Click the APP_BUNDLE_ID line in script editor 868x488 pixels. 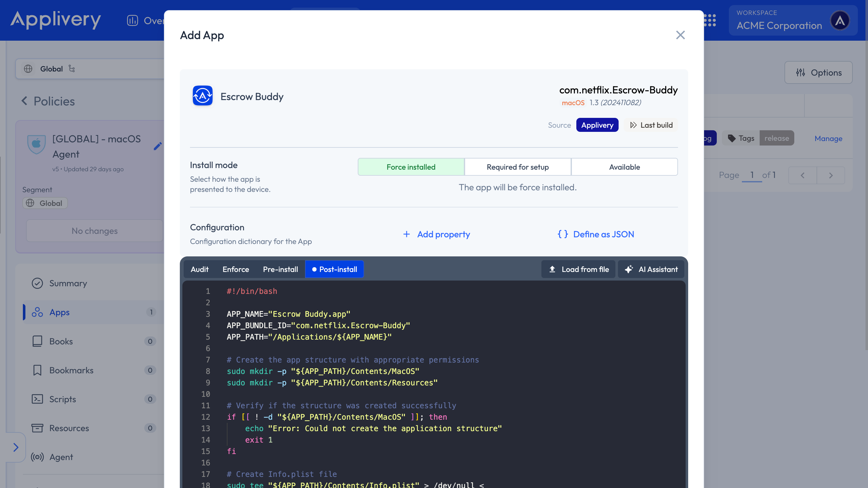318,326
